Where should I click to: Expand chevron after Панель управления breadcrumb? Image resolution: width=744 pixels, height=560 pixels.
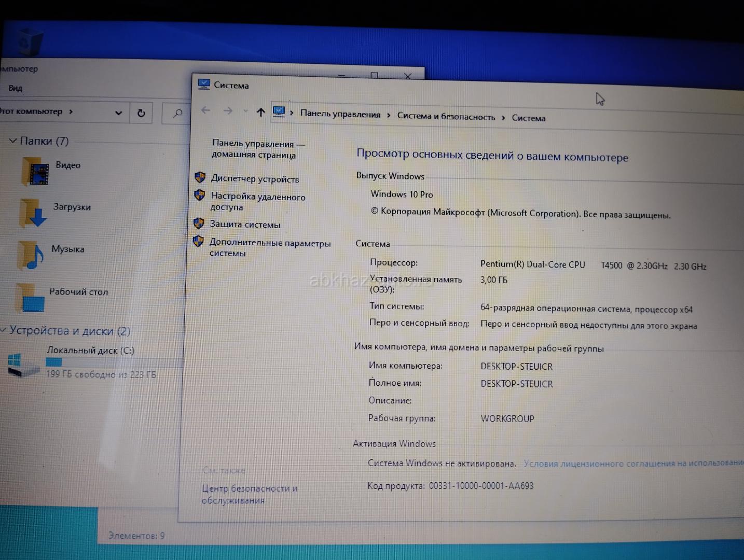coord(389,115)
